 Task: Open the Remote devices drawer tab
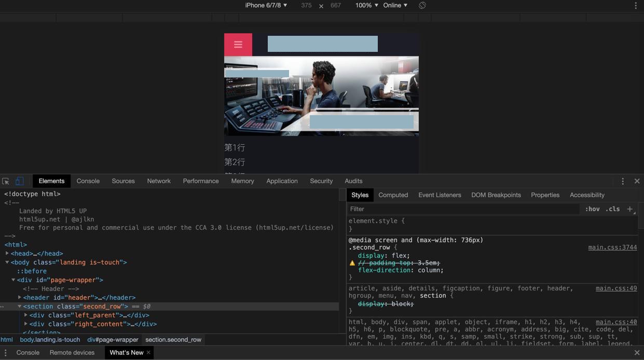(72, 353)
